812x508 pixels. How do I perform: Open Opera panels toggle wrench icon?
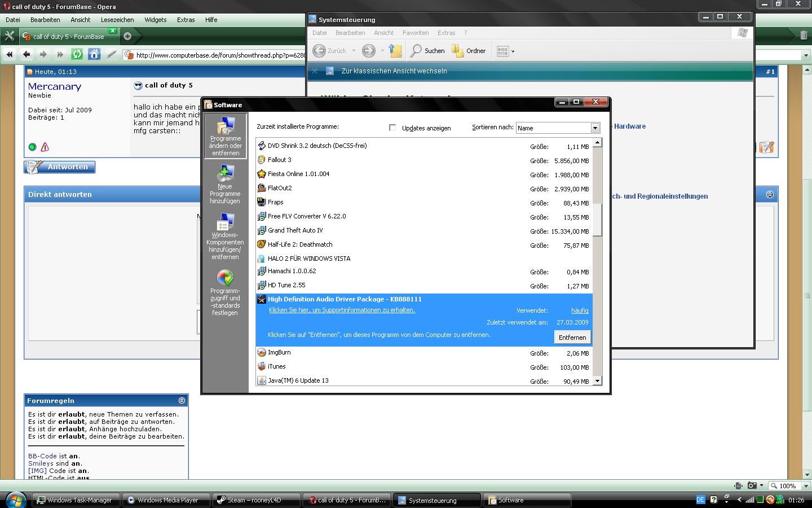click(9, 36)
